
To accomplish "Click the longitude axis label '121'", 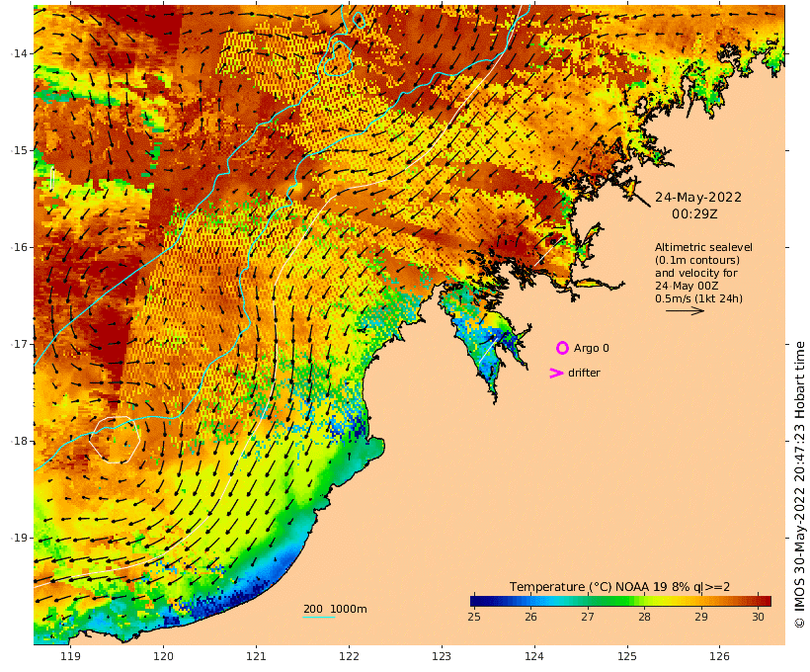I will 256,656.
